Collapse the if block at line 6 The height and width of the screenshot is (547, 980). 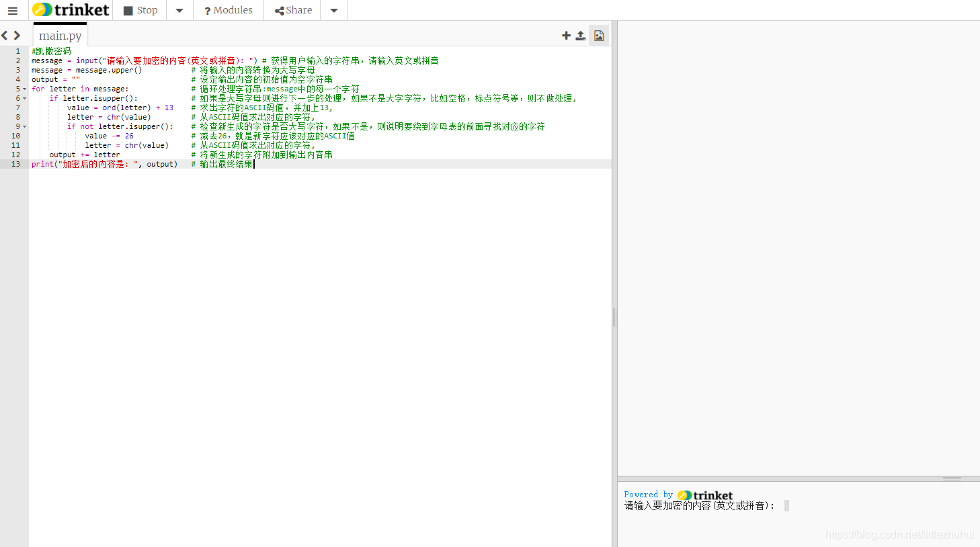[25, 98]
